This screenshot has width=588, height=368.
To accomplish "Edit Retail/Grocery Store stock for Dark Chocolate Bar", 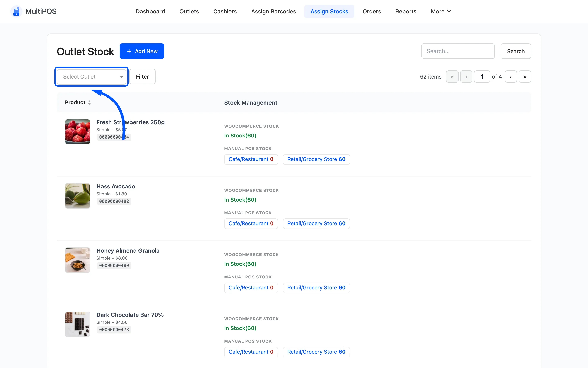I will [316, 352].
